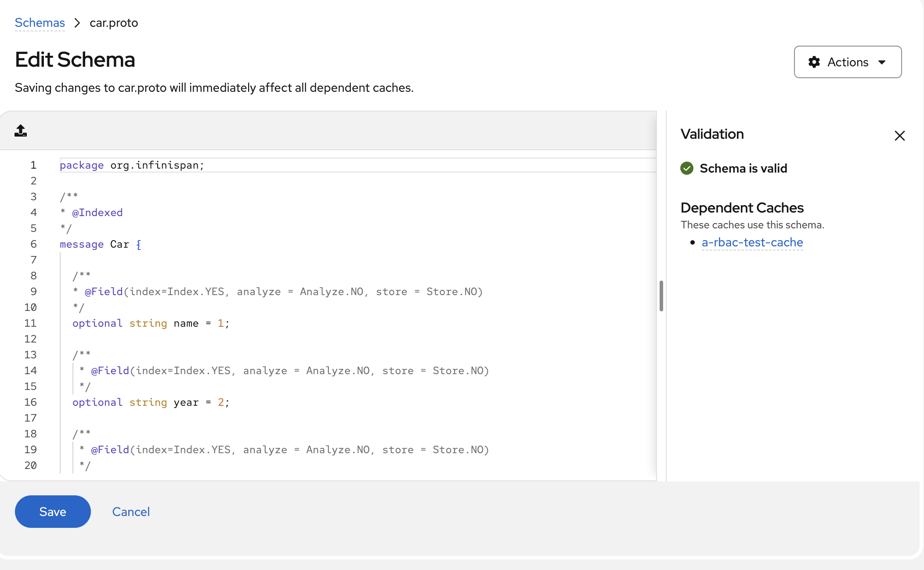
Task: Click the upload schema file icon
Action: [x=21, y=130]
